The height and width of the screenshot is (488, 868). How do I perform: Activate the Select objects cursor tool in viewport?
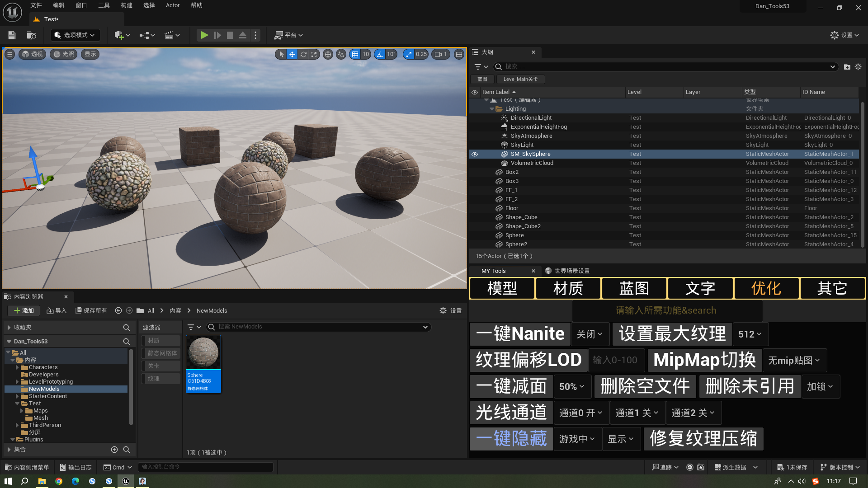coord(281,54)
